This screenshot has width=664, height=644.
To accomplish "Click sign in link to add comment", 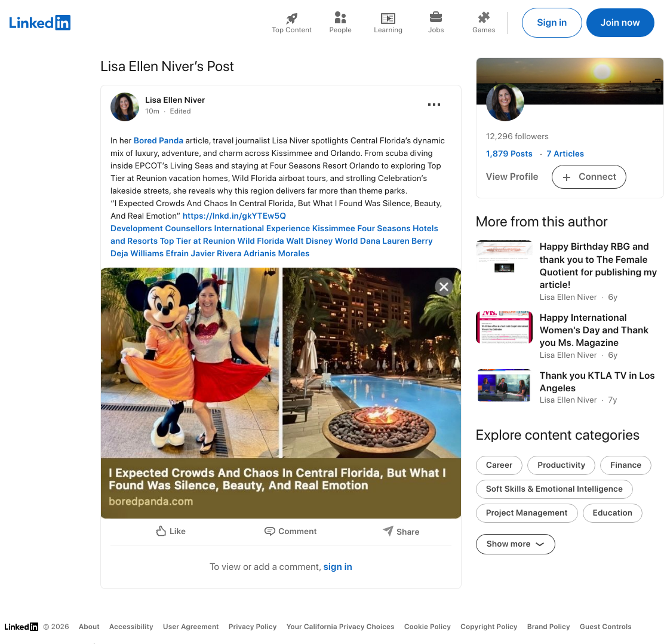I will [x=337, y=567].
